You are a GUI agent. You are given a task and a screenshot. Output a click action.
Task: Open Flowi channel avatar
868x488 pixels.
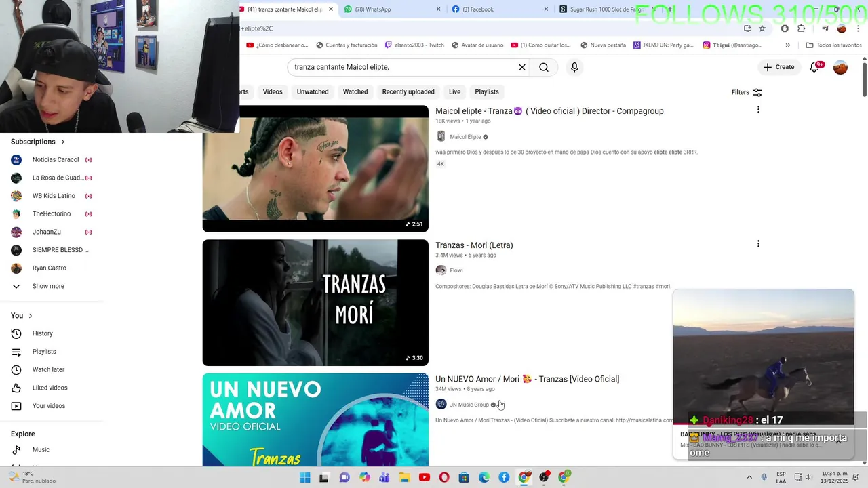441,270
